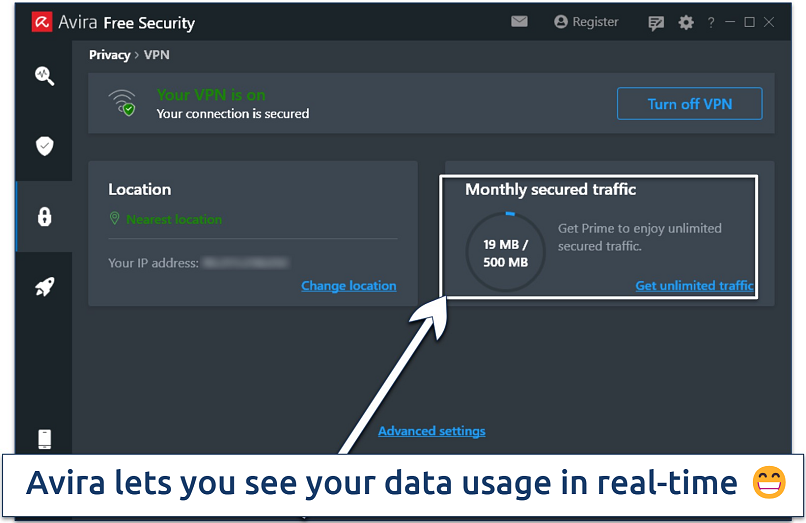806x523 pixels.
Task: Open the Performance rocket sidebar icon
Action: click(x=44, y=287)
